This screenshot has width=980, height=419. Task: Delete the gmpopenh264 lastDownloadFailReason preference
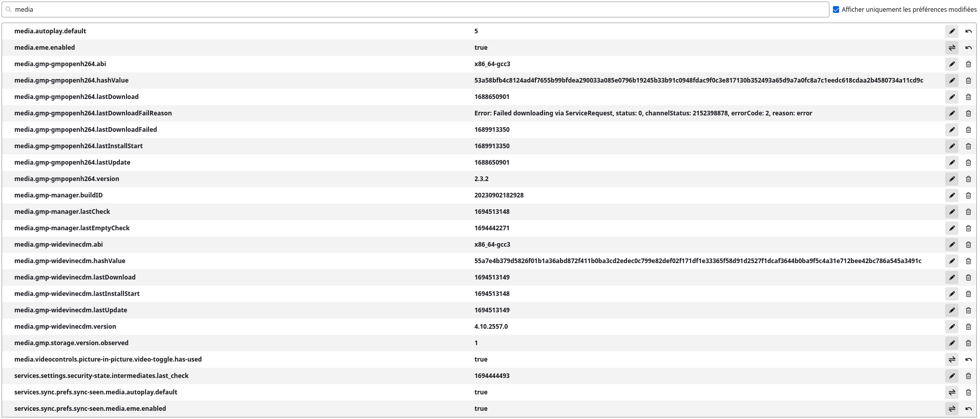tap(968, 113)
